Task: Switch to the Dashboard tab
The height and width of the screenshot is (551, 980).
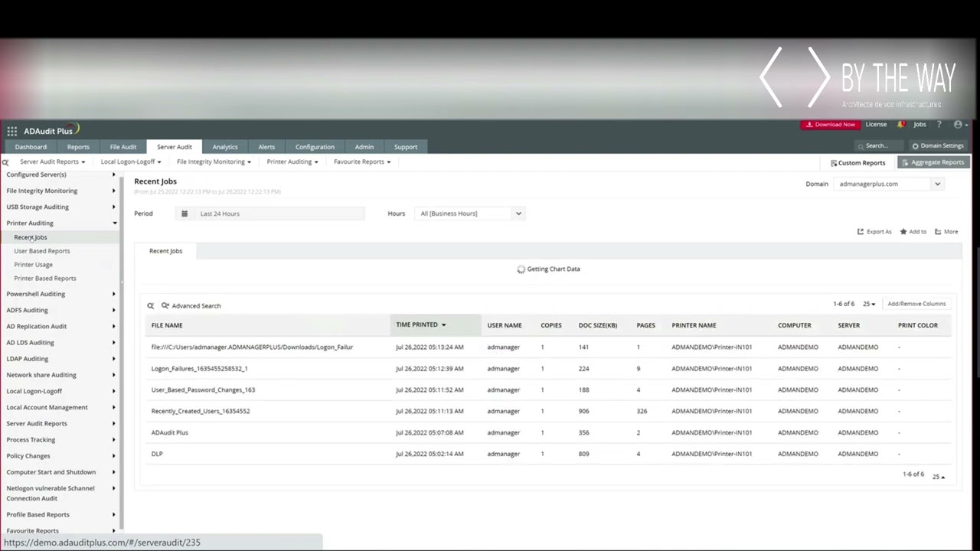Action: [x=31, y=147]
